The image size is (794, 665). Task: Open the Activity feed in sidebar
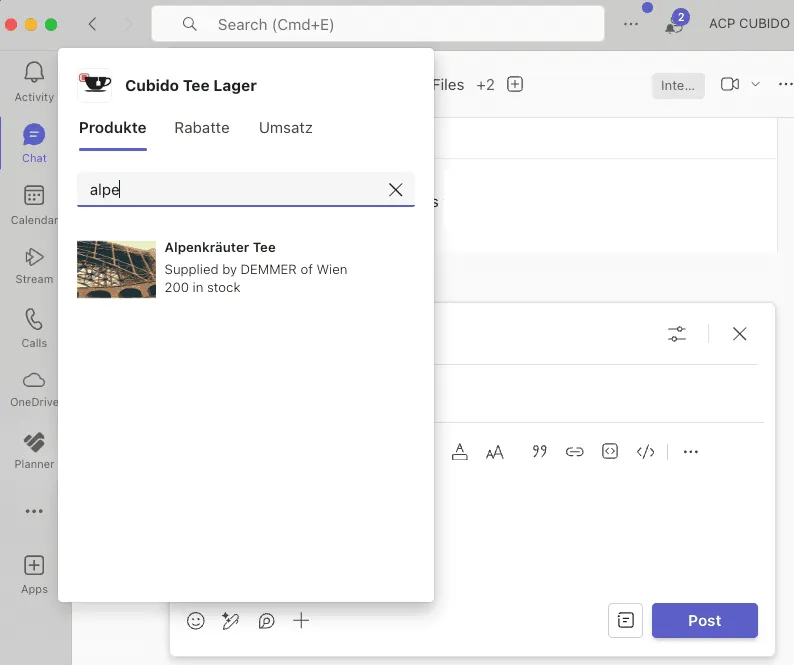[34, 81]
